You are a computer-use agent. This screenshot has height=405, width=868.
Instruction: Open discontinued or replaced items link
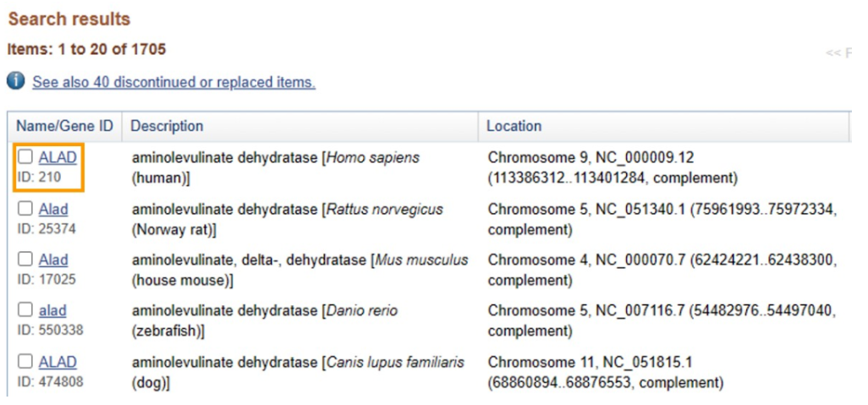click(x=173, y=83)
